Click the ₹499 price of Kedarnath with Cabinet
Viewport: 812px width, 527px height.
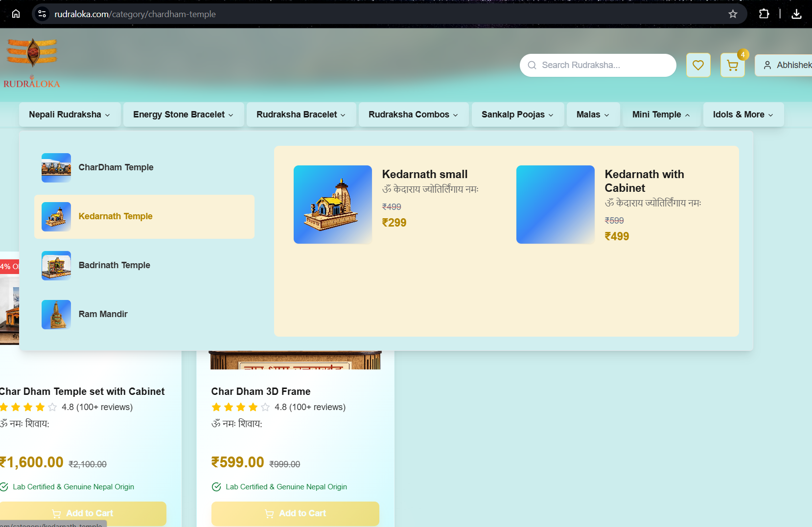click(x=617, y=236)
